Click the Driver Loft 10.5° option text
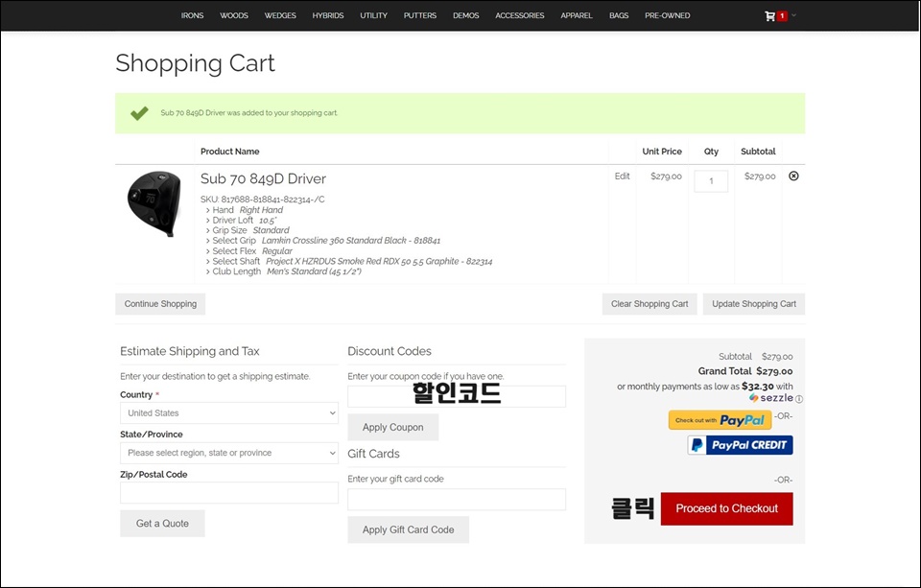 [245, 221]
